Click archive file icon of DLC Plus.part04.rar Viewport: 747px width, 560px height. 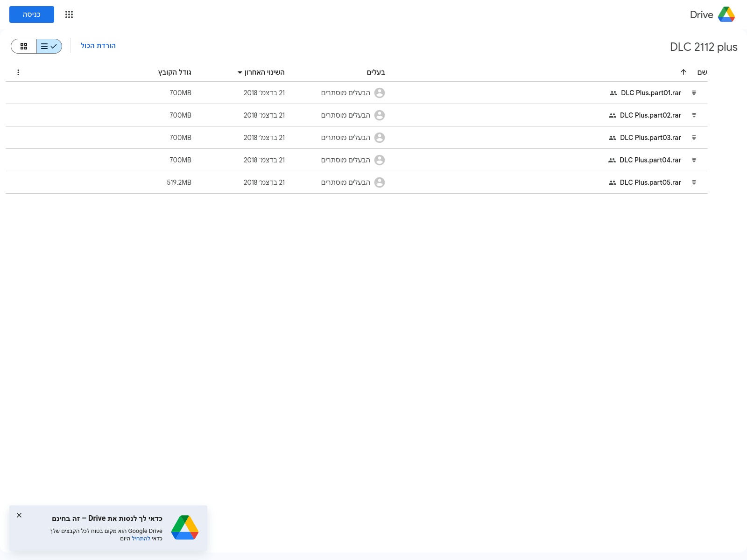[694, 160]
